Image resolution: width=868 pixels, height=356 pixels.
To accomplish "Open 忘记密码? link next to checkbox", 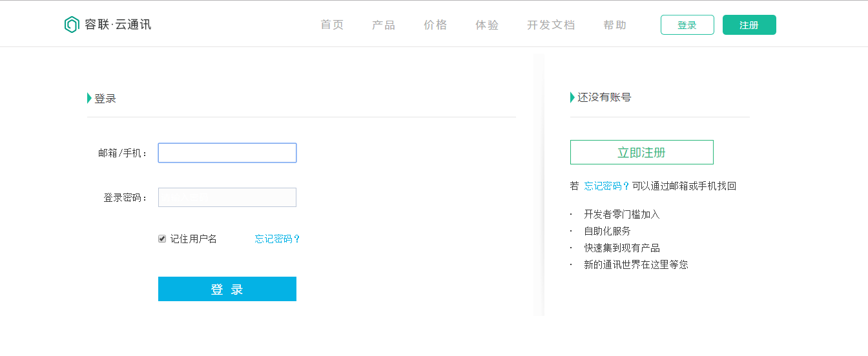I will click(x=278, y=239).
